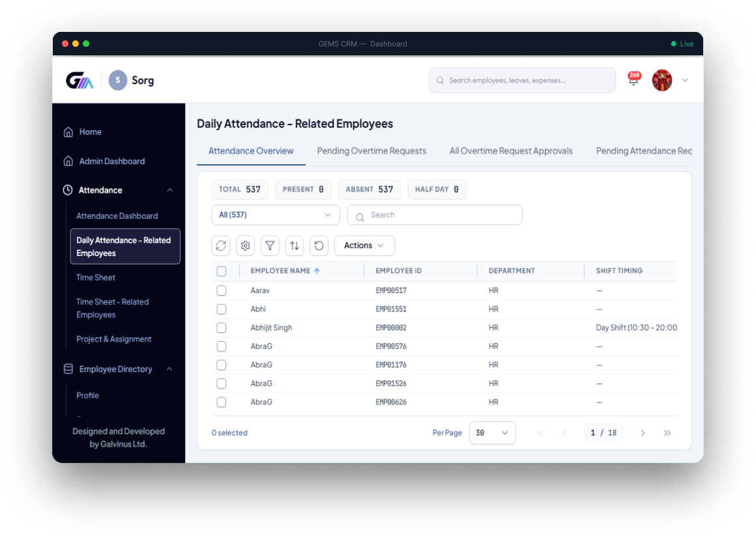Open Profile under Employee Directory
756x536 pixels.
pyautogui.click(x=87, y=395)
